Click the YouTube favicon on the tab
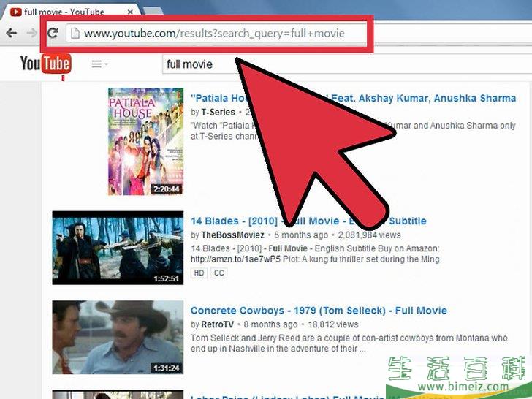The width and height of the screenshot is (532, 399). click(x=15, y=12)
